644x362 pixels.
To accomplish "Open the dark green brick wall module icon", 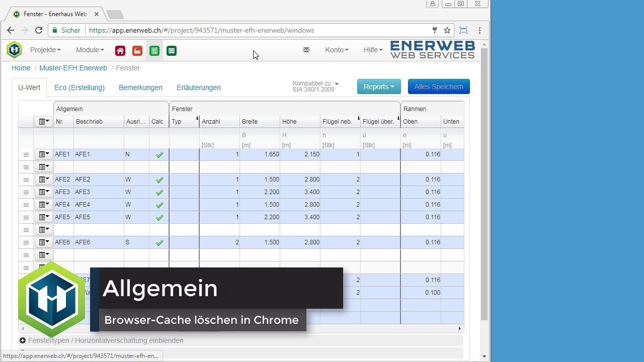I will click(172, 51).
